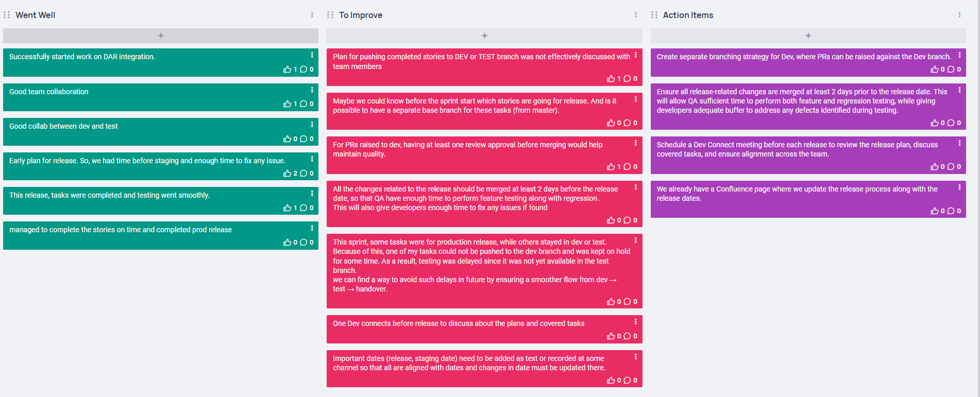Like the 'One Dev connects before release' card
The image size is (980, 397).
[611, 336]
